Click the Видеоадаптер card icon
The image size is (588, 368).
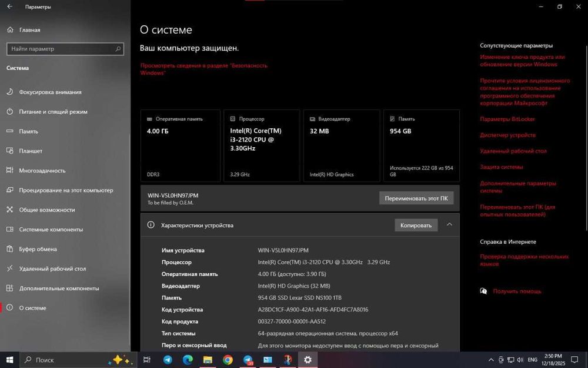click(312, 119)
